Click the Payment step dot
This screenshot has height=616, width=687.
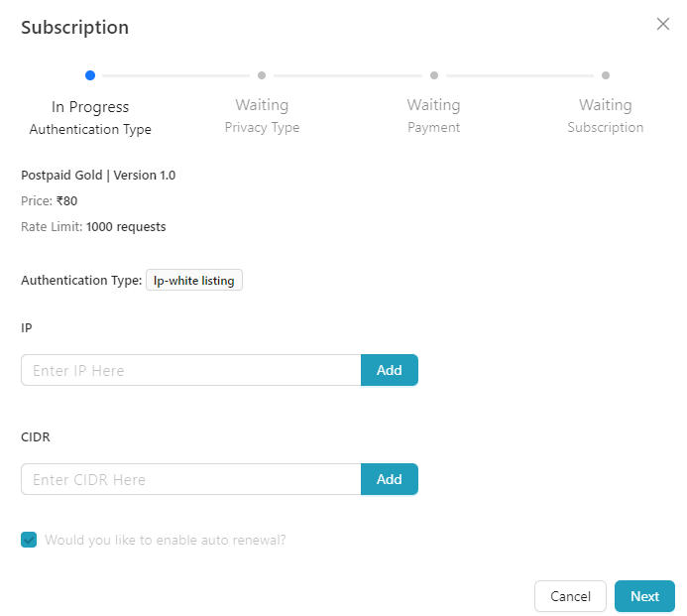(434, 74)
